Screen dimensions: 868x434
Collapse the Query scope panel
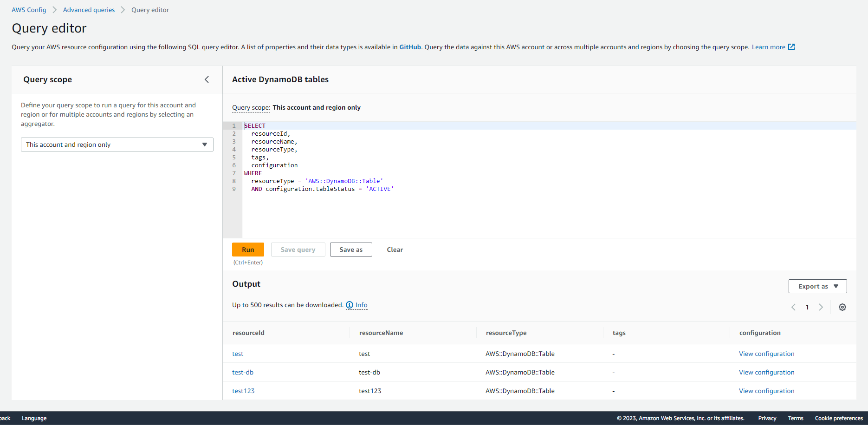tap(207, 79)
